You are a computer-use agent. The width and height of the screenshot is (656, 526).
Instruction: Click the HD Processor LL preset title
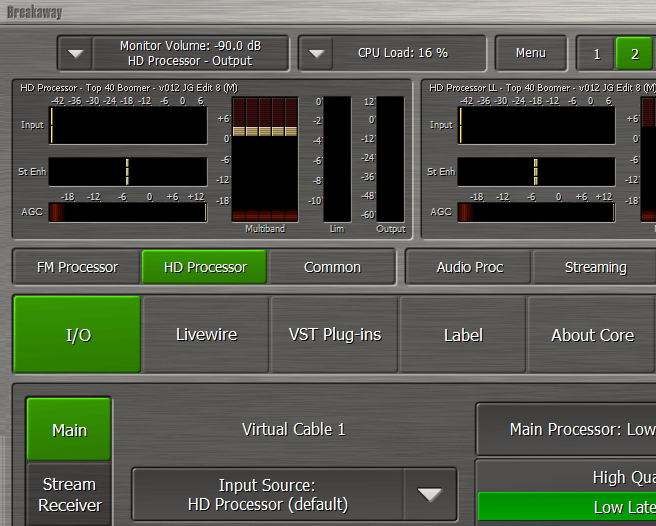pyautogui.click(x=542, y=88)
